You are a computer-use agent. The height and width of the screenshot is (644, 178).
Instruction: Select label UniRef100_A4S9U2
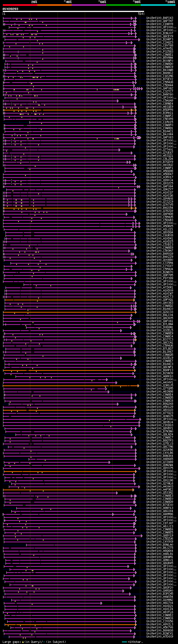(x=160, y=165)
